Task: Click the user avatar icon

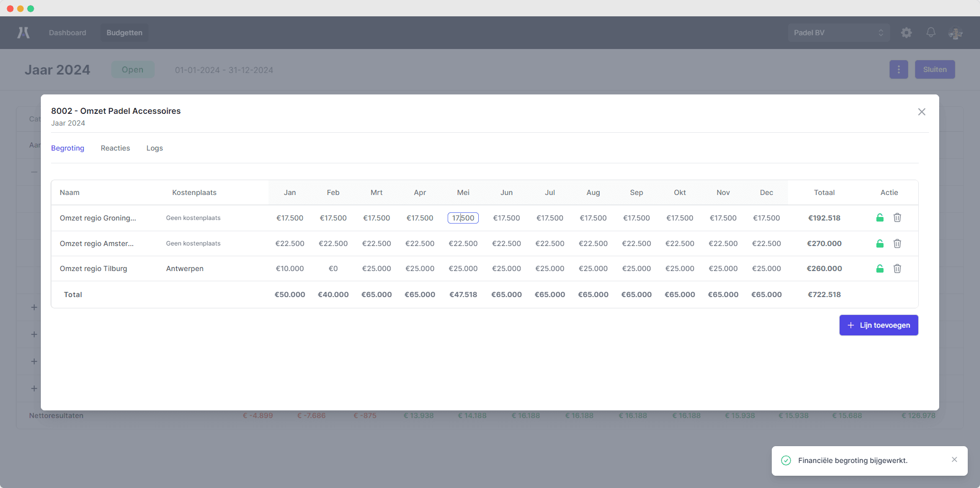Action: (955, 33)
